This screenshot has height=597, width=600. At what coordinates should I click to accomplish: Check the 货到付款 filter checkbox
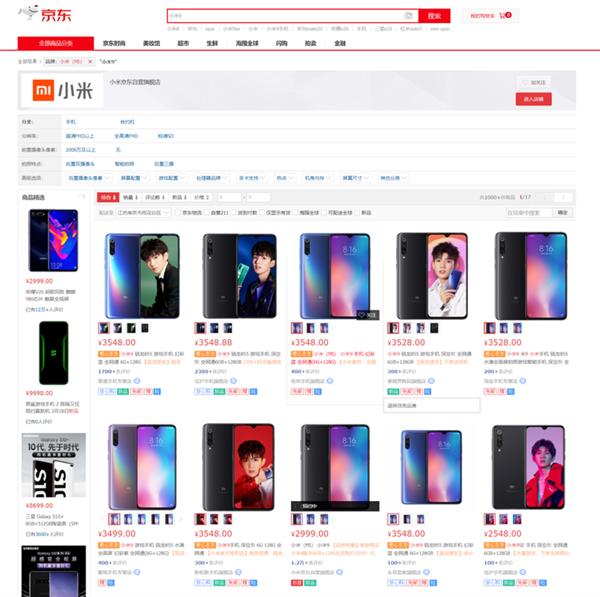[234, 212]
